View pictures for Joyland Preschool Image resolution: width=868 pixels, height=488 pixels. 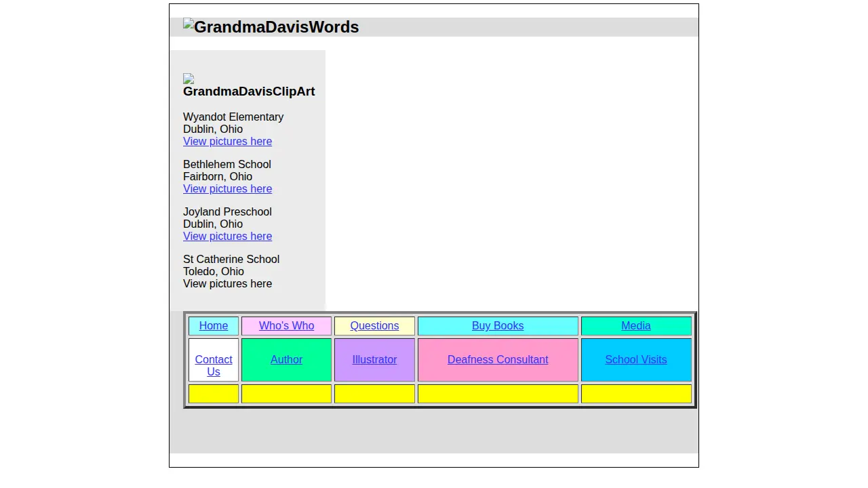click(227, 237)
